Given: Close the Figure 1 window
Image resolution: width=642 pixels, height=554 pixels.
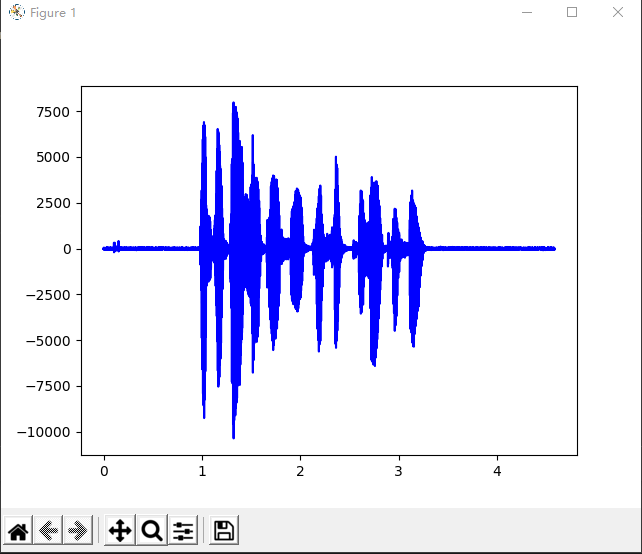Looking at the screenshot, I should click(618, 13).
